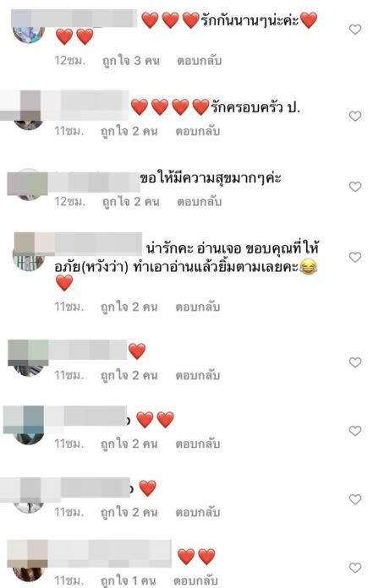Like the รักครอบครัว ป. comment
The image size is (384, 588).
coord(355,117)
